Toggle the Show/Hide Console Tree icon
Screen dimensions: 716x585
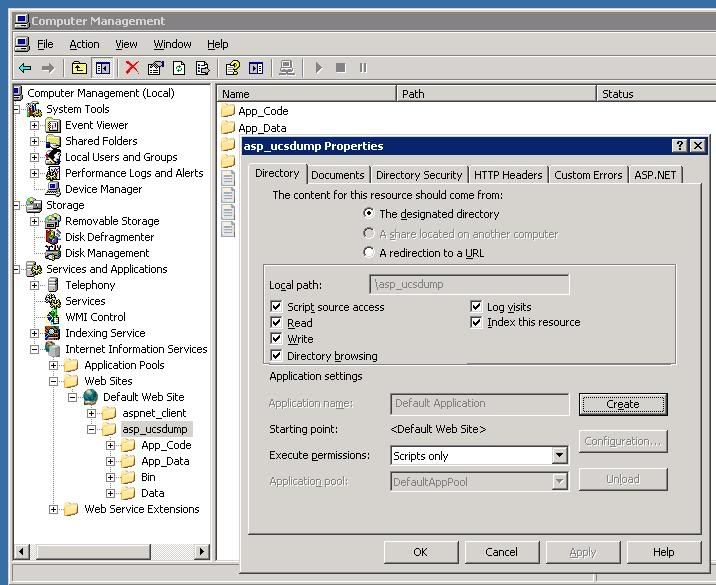click(x=103, y=69)
